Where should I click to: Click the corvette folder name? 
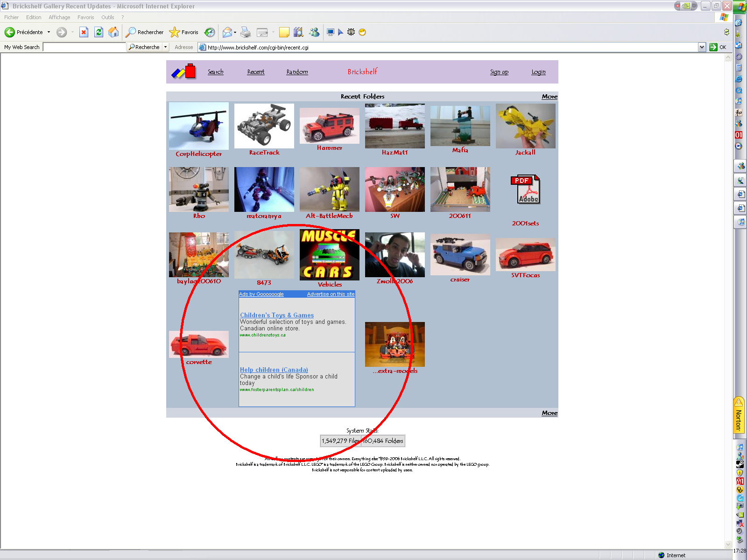click(199, 362)
